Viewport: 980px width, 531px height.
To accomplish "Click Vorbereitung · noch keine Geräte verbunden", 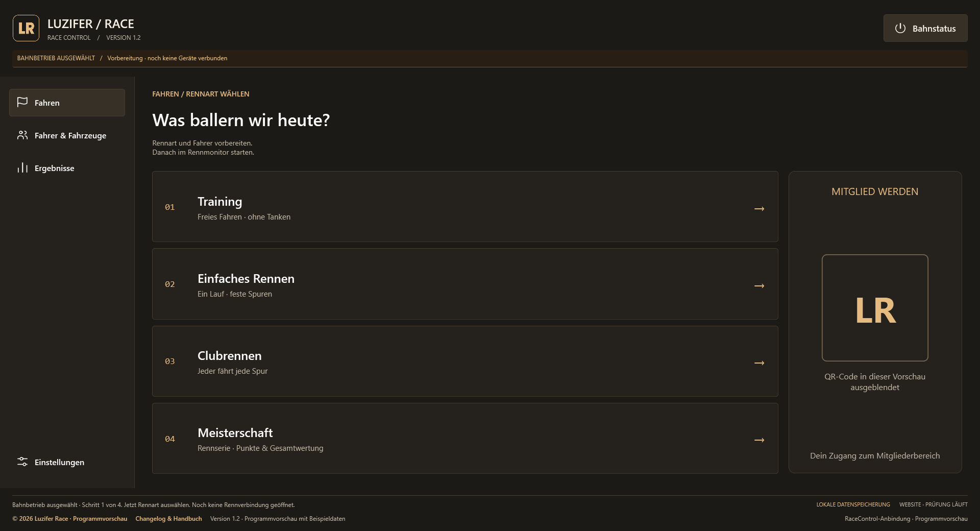I will [x=167, y=58].
